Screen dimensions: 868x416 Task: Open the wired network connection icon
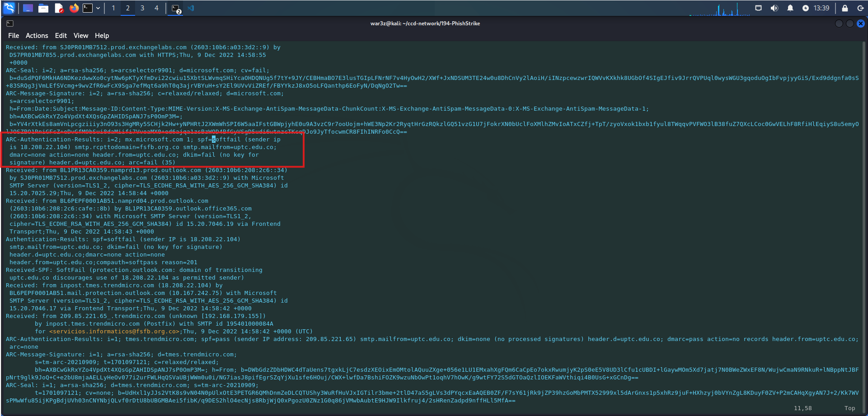[759, 8]
